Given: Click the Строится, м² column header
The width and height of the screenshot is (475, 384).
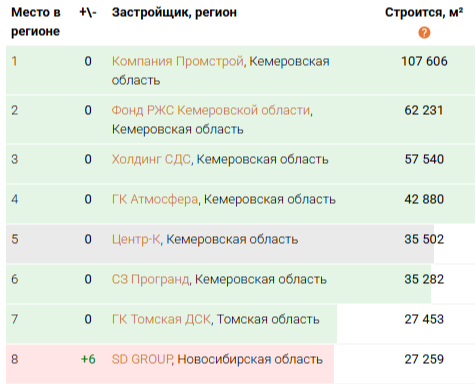Looking at the screenshot, I should pos(424,13).
